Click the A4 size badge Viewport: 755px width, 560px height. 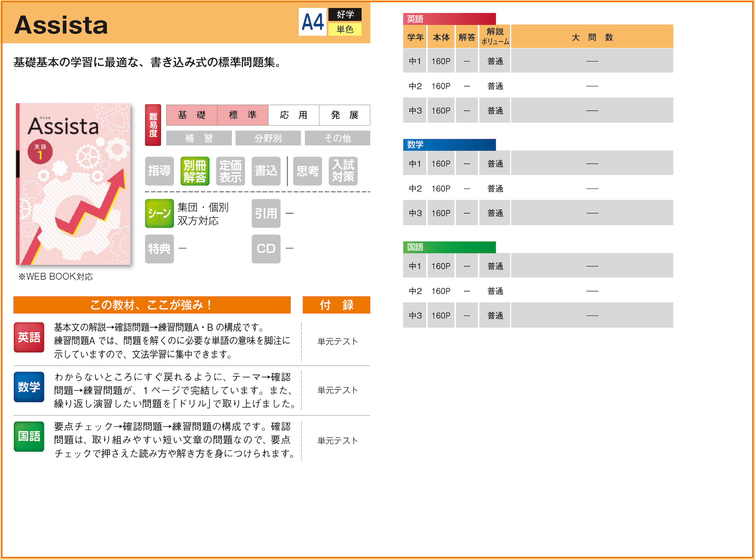313,22
